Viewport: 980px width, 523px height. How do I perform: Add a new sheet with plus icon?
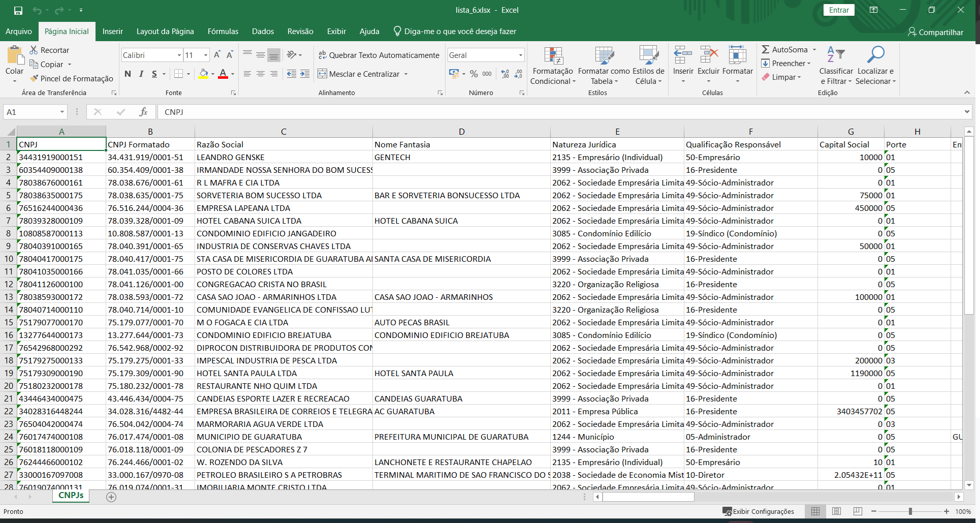[x=111, y=497]
